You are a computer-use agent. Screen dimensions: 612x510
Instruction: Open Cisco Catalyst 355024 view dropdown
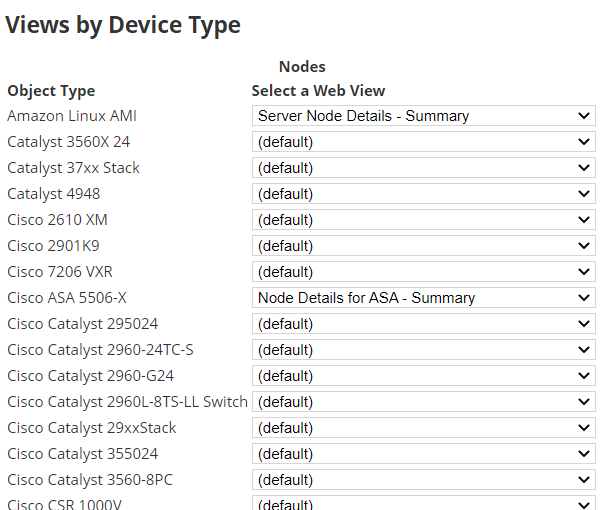[x=423, y=454]
